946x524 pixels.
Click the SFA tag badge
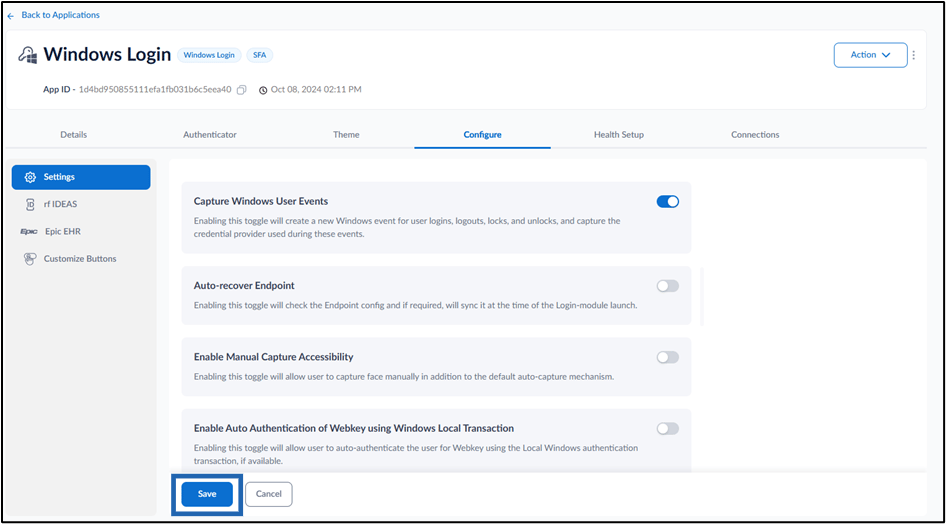(259, 55)
